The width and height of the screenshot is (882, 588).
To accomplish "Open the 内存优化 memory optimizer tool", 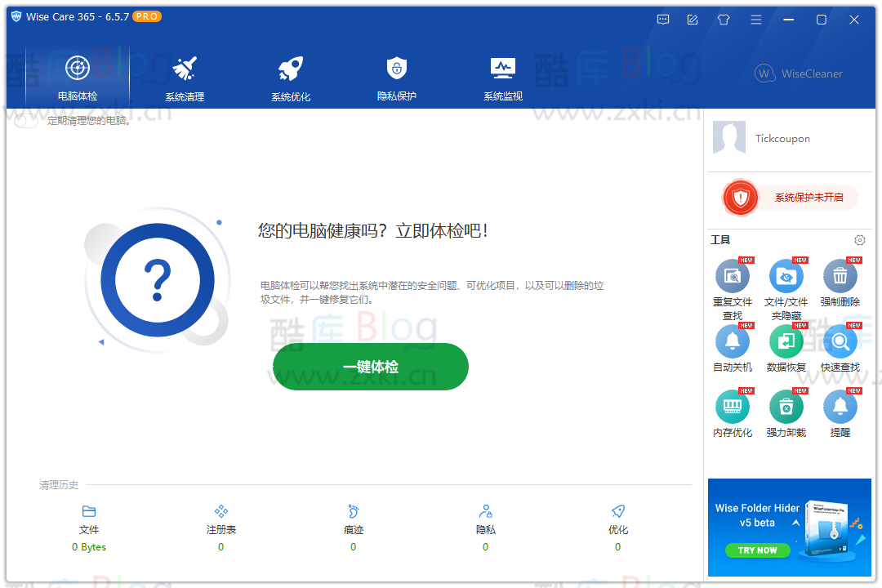I will (x=733, y=408).
